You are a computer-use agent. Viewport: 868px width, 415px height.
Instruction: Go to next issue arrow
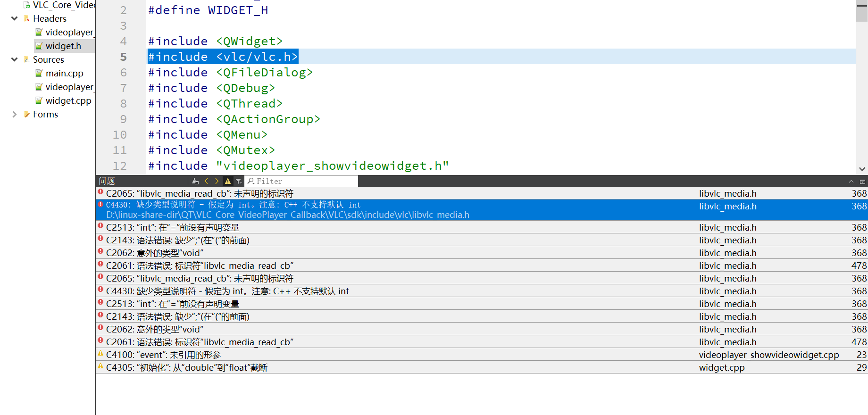pos(217,181)
